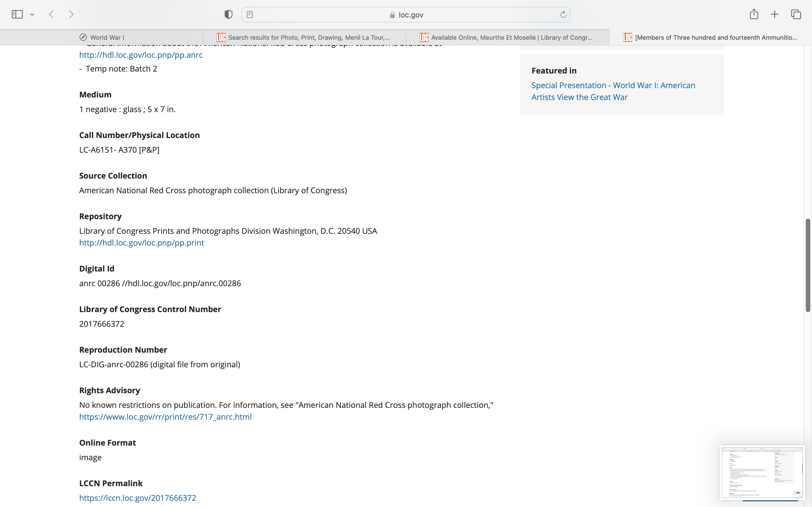Toggle the Safari sidebar icon
The image size is (812, 507).
(x=17, y=14)
